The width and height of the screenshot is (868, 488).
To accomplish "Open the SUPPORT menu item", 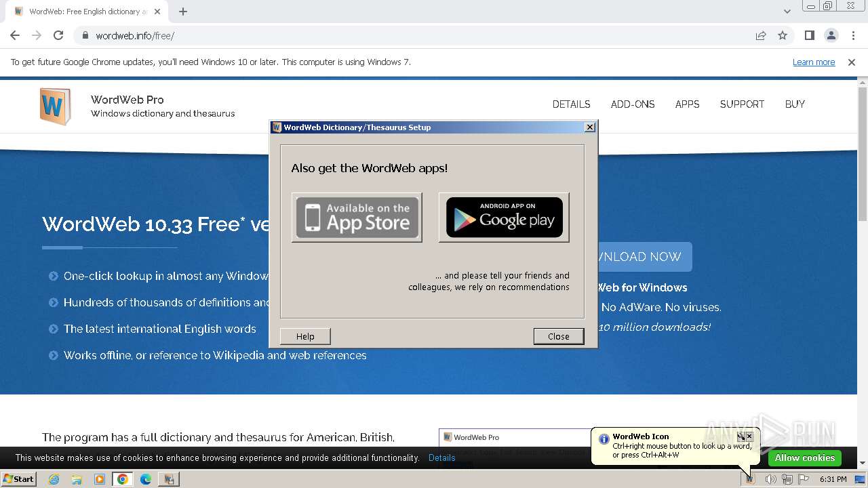I will 742,104.
